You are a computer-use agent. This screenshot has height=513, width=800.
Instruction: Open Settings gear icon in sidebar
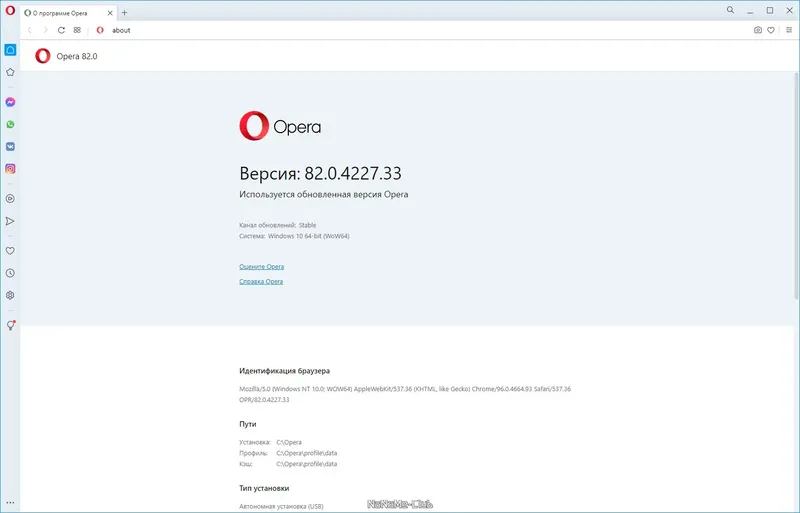pyautogui.click(x=10, y=295)
